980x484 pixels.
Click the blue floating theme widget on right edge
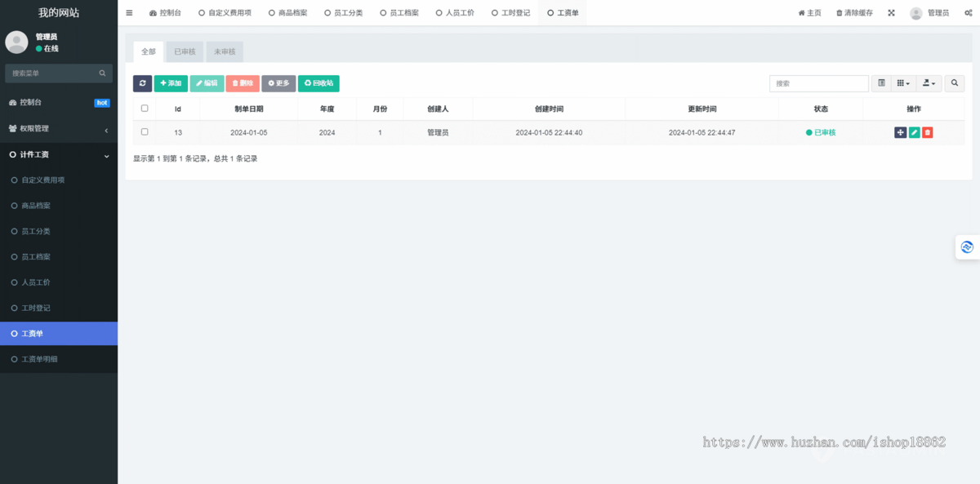(x=967, y=246)
